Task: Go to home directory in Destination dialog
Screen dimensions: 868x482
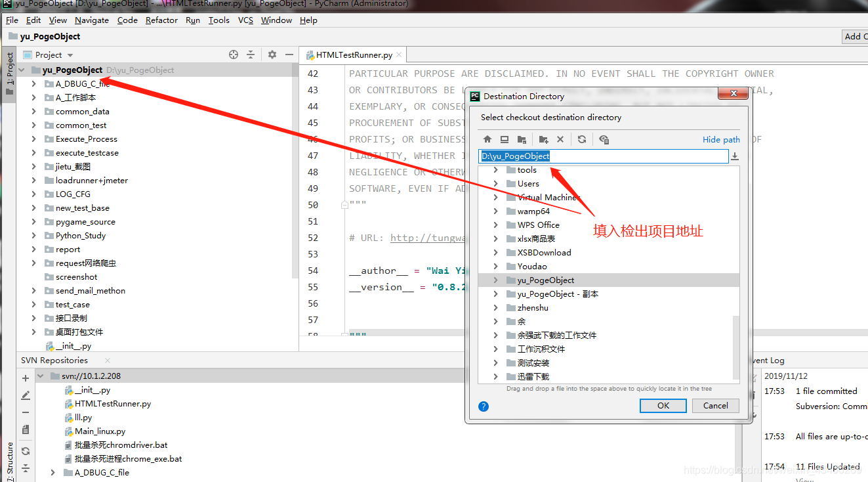Action: tap(487, 139)
